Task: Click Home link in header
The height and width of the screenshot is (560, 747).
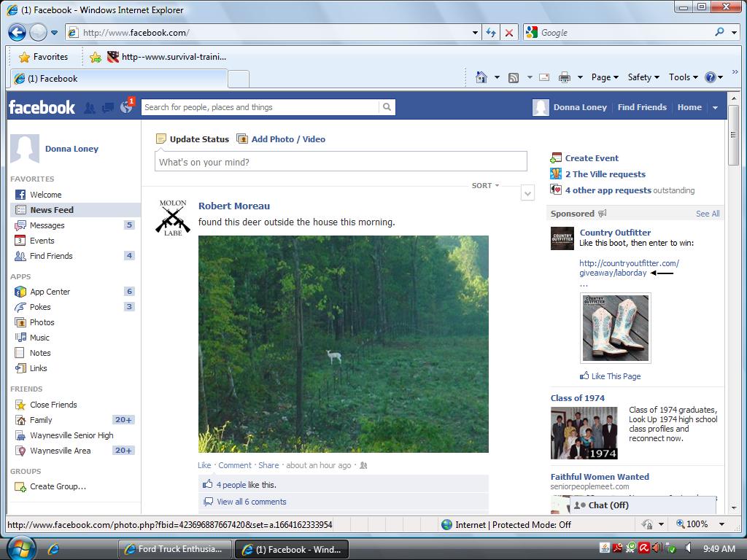Action: tap(689, 107)
